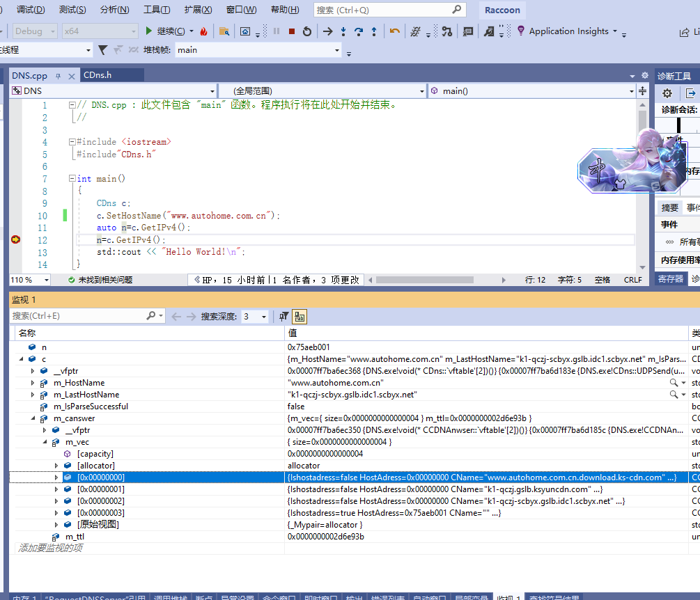Open diagnostic tools settings gear
This screenshot has width=700, height=600.
pos(667,93)
